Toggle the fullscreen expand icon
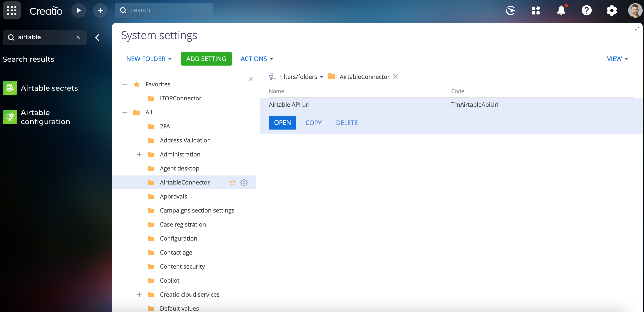644x312 pixels. pyautogui.click(x=637, y=28)
